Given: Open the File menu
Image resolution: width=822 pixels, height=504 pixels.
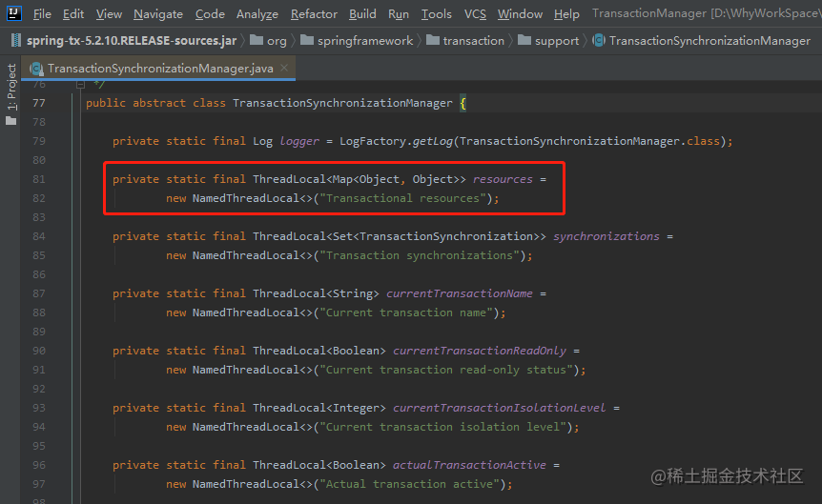Looking at the screenshot, I should coord(42,14).
